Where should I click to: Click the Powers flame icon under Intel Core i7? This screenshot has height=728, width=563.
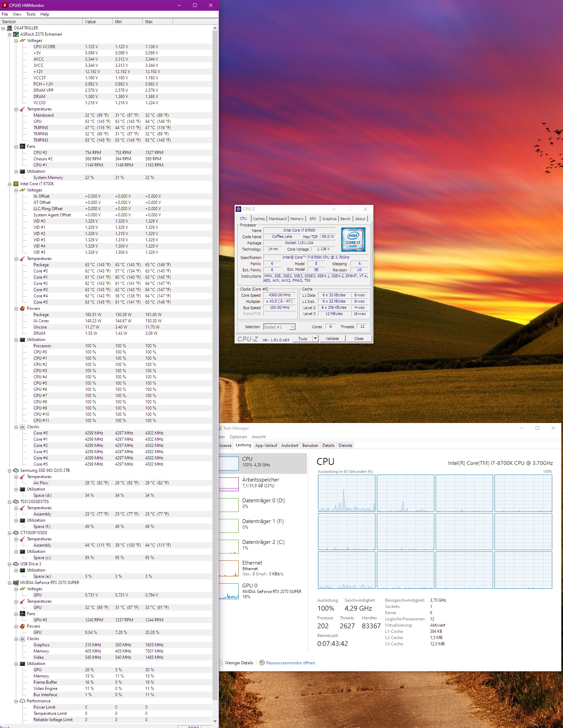click(x=22, y=308)
